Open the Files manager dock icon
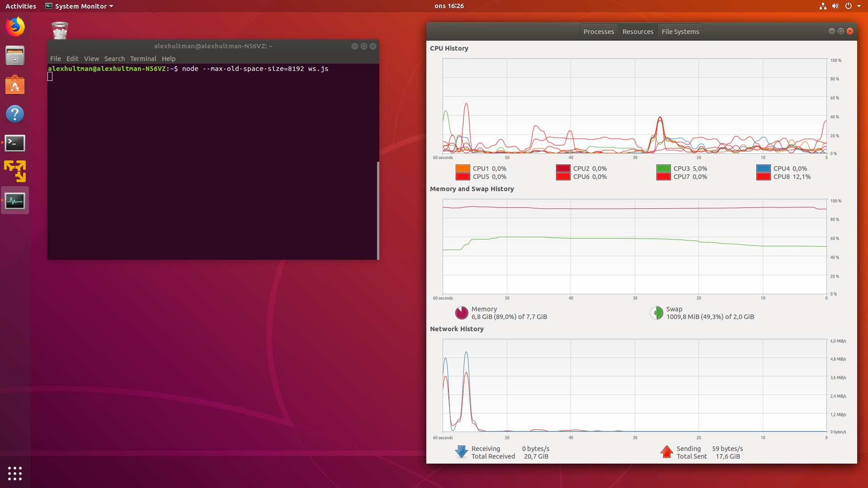Screen dimensions: 868x488 click(15, 56)
